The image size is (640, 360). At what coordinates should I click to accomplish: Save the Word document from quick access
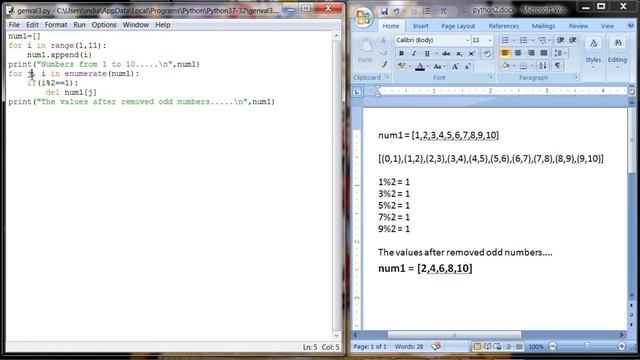pyautogui.click(x=384, y=12)
